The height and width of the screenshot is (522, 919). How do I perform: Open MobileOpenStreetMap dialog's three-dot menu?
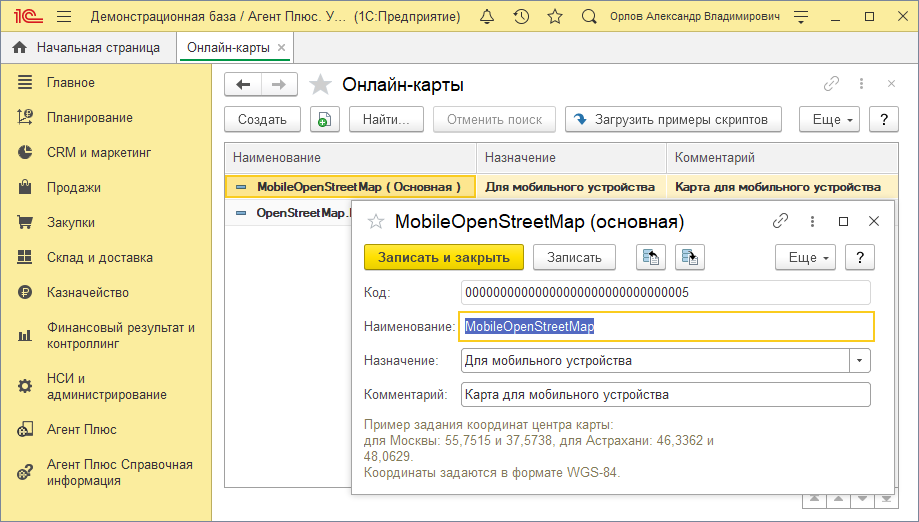(x=812, y=221)
